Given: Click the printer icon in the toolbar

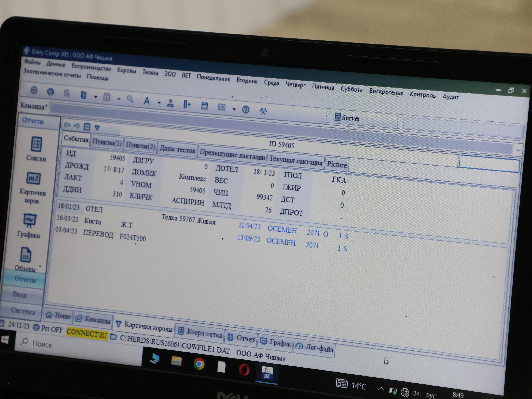Looking at the screenshot, I should (x=50, y=92).
